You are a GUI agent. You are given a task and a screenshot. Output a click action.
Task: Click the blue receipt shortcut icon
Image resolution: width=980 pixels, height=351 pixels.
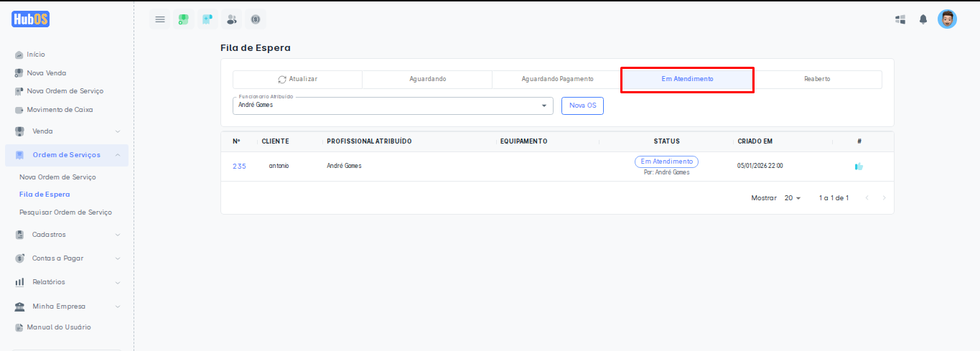coord(207,19)
